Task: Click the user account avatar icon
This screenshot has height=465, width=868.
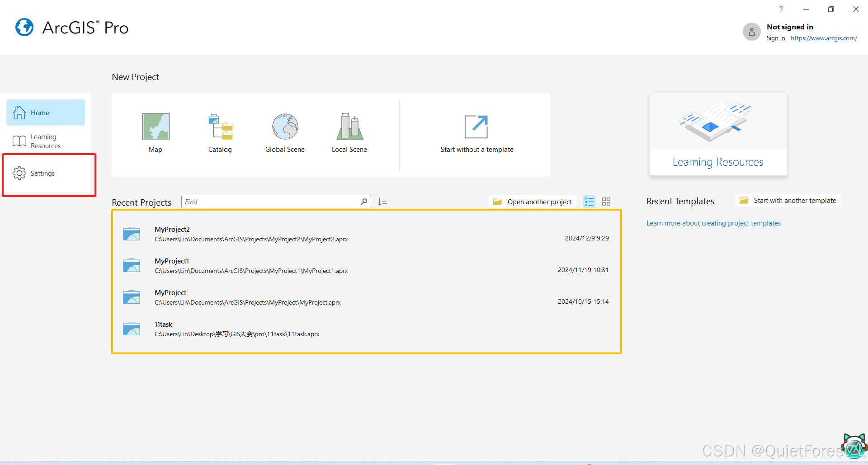Action: pyautogui.click(x=752, y=32)
